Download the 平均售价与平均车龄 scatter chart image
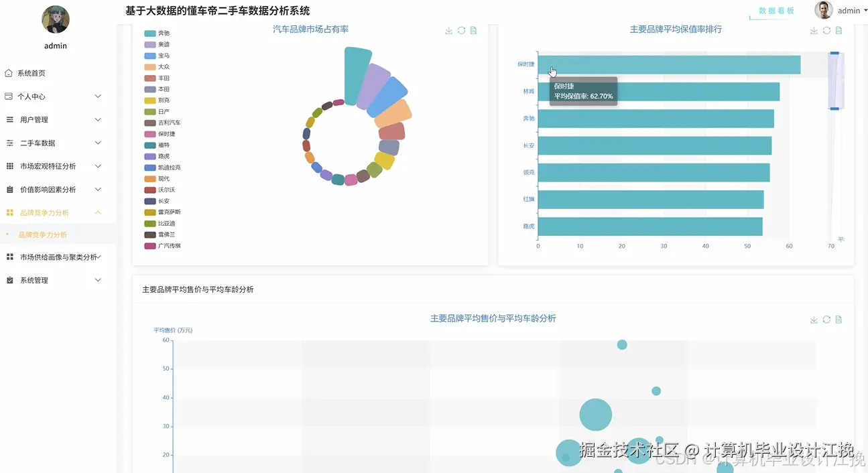The width and height of the screenshot is (868, 473). pos(814,320)
